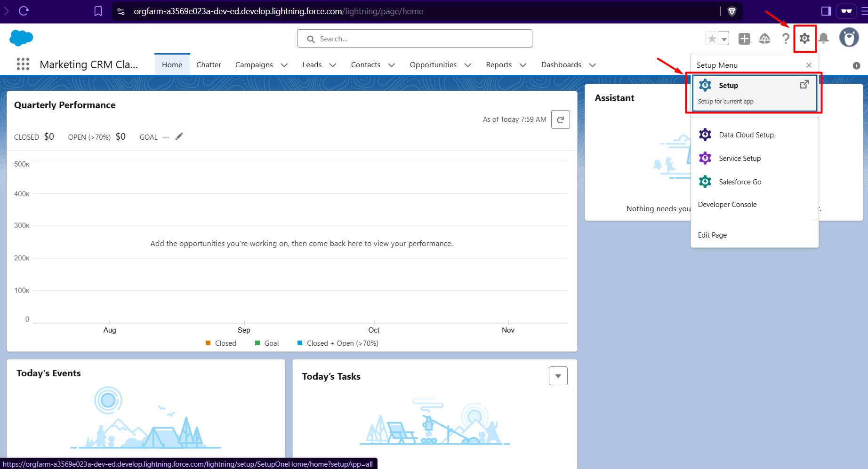The width and height of the screenshot is (868, 469).
Task: Switch to the Chatter tab
Action: 209,64
